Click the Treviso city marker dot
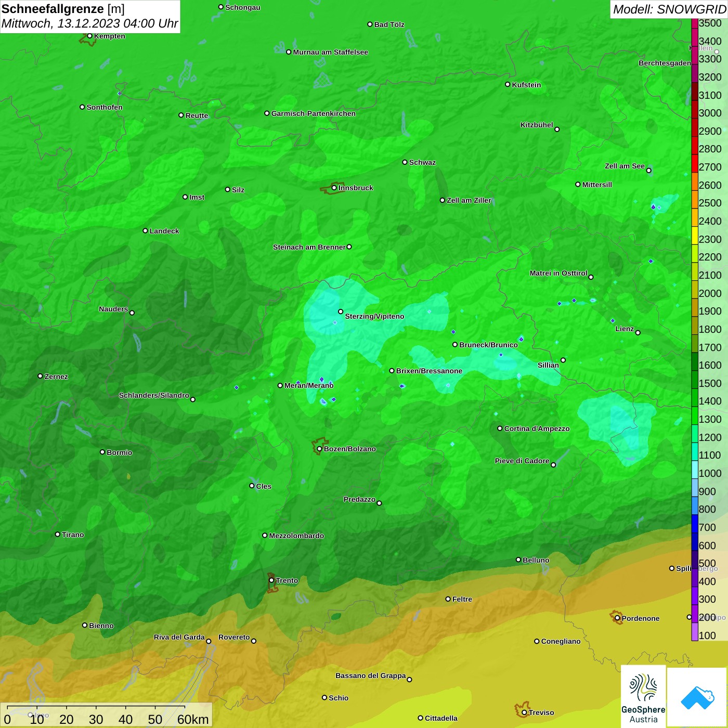The height and width of the screenshot is (728, 728). (x=524, y=712)
